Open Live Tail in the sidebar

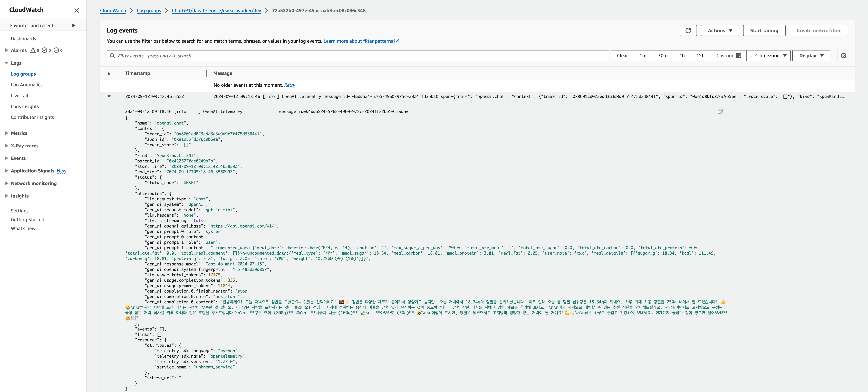point(20,96)
